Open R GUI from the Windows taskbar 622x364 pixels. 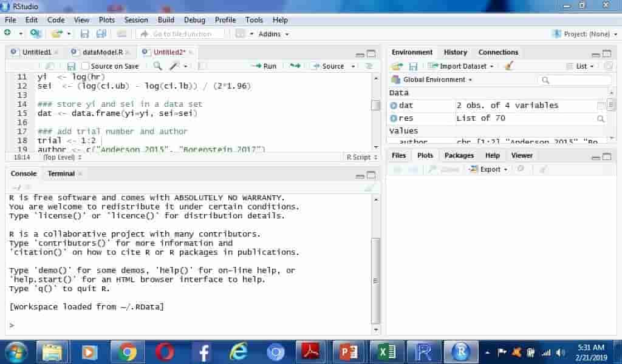pos(424,352)
